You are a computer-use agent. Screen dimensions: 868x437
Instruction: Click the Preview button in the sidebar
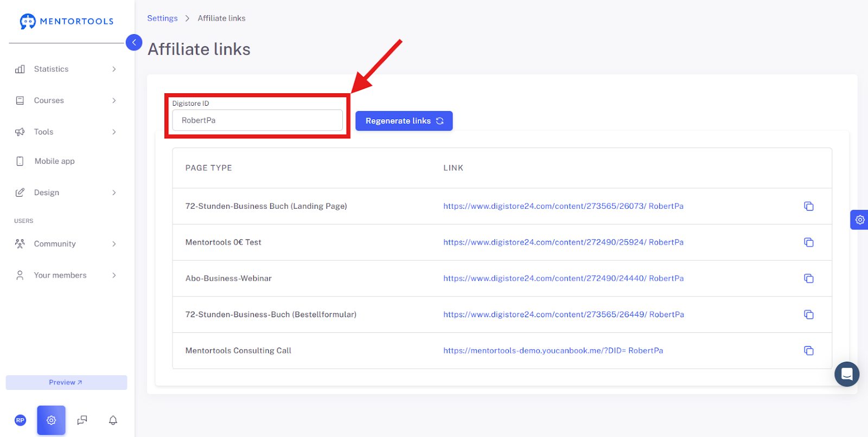(x=66, y=382)
